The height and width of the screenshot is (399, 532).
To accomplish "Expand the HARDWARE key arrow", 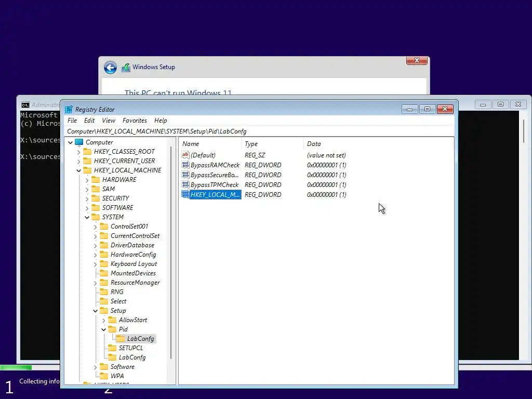I will (x=87, y=180).
